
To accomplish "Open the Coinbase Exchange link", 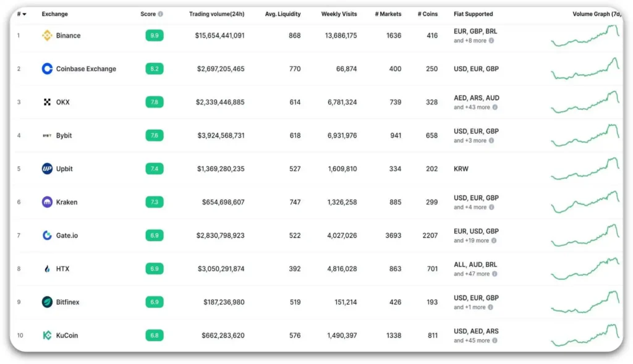I will tap(86, 69).
